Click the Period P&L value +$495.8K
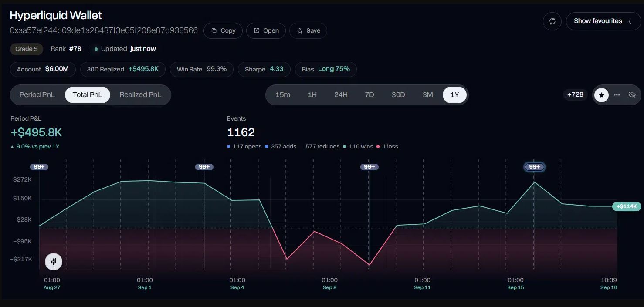Viewport: 644px width, 307px height. coord(37,132)
